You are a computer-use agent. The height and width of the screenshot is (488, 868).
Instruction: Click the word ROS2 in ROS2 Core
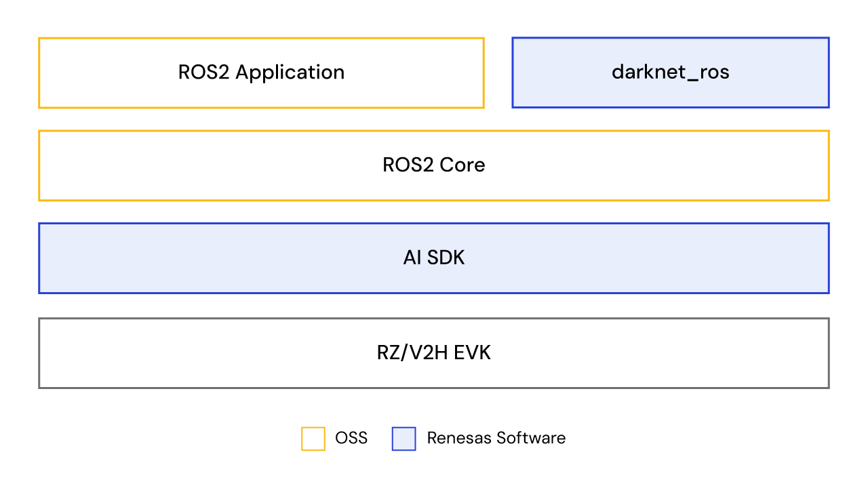pyautogui.click(x=408, y=165)
